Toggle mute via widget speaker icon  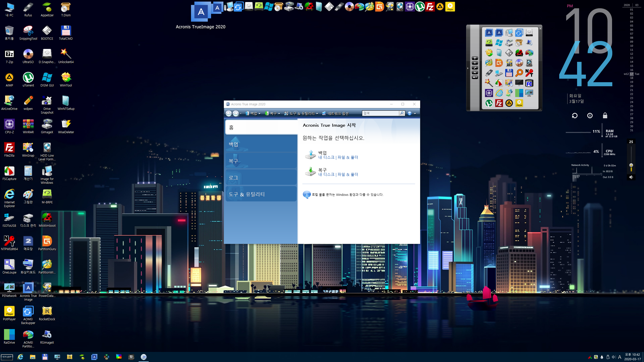click(x=631, y=177)
